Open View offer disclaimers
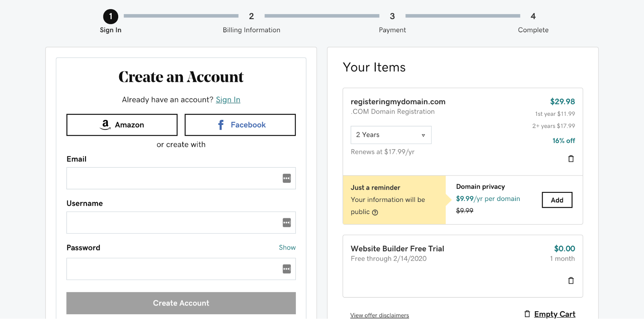The height and width of the screenshot is (319, 644). 379,315
